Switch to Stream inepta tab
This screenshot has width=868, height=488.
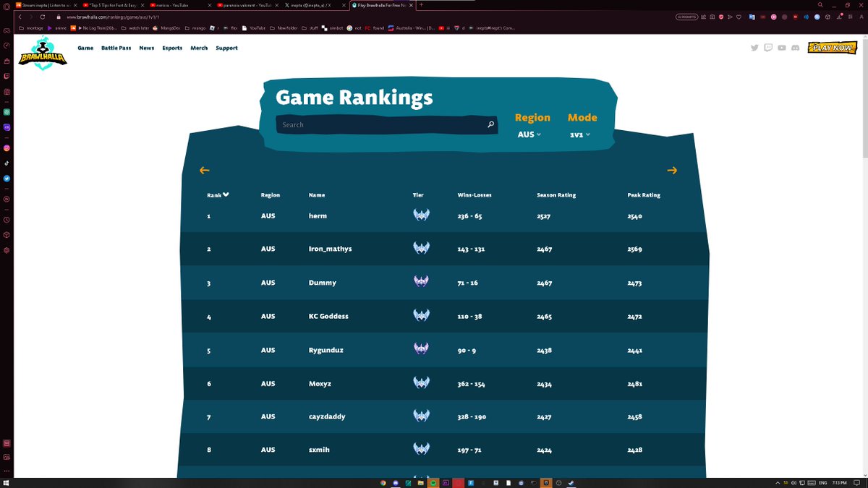pyautogui.click(x=46, y=4)
